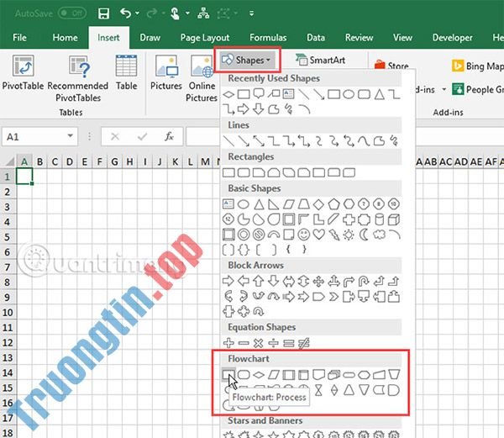Open the Store add-in
Viewport: 504px width, 438px height.
coord(391,66)
